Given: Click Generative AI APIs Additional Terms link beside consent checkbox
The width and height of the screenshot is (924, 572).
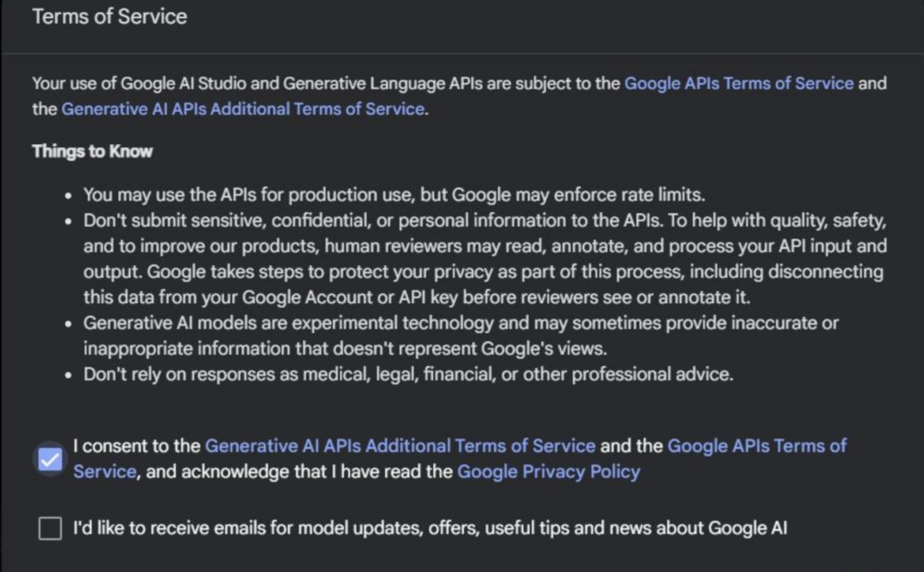Looking at the screenshot, I should pos(400,446).
